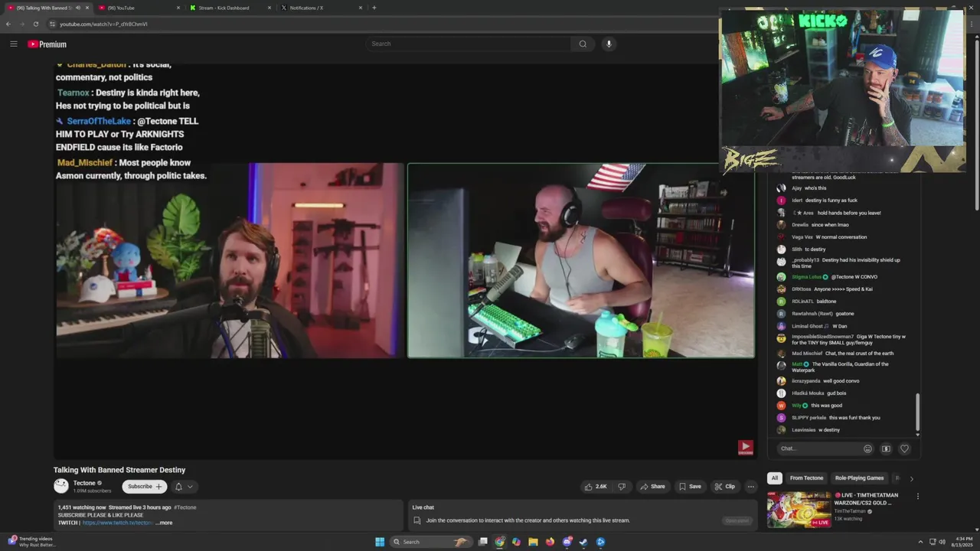This screenshot has height=551, width=980.
Task: View site information icon in address bar
Action: click(x=53, y=24)
